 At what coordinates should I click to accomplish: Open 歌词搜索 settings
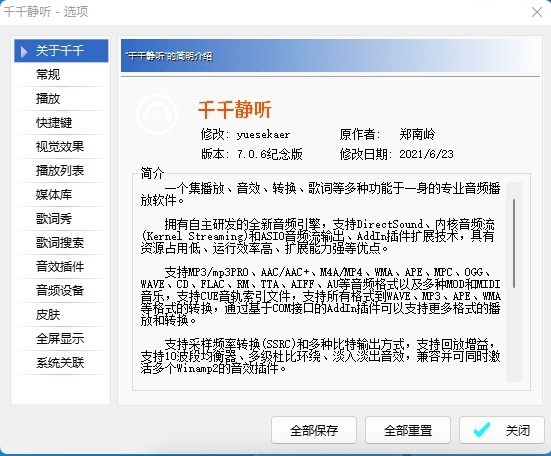click(x=61, y=243)
